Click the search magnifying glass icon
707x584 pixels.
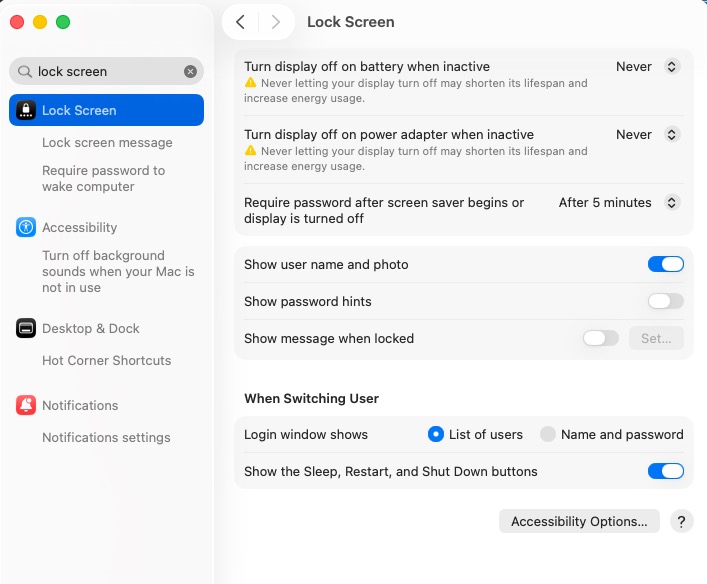[x=24, y=72]
